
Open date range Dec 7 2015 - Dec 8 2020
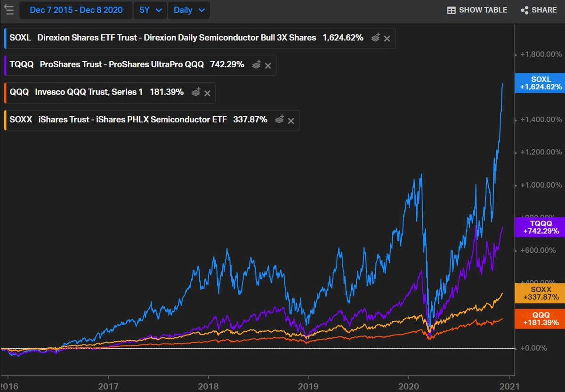click(x=76, y=10)
